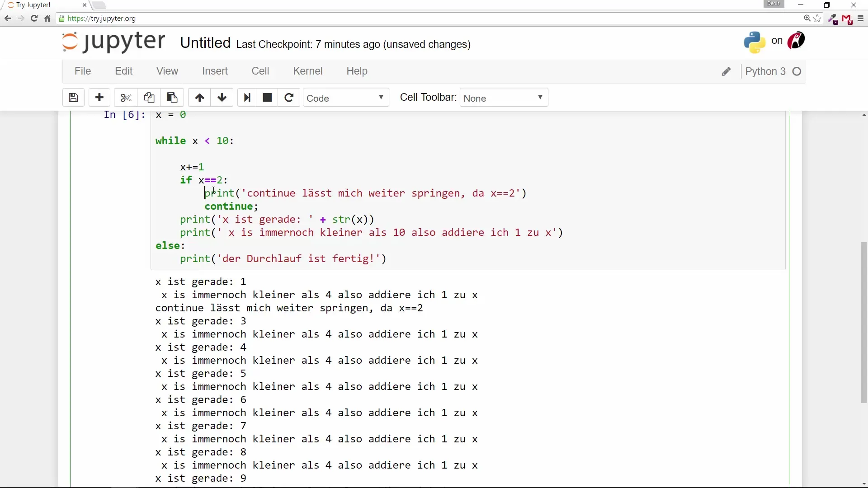Click the Jupyter logo link

[x=113, y=42]
